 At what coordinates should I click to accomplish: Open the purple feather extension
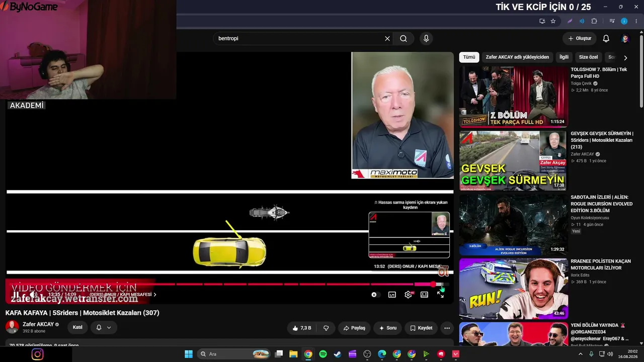pos(570,21)
